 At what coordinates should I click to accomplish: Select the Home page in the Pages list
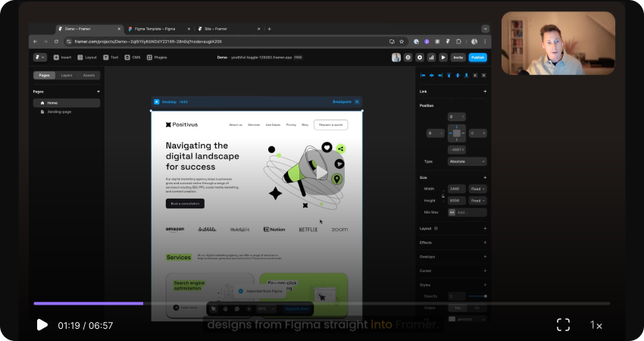[67, 103]
